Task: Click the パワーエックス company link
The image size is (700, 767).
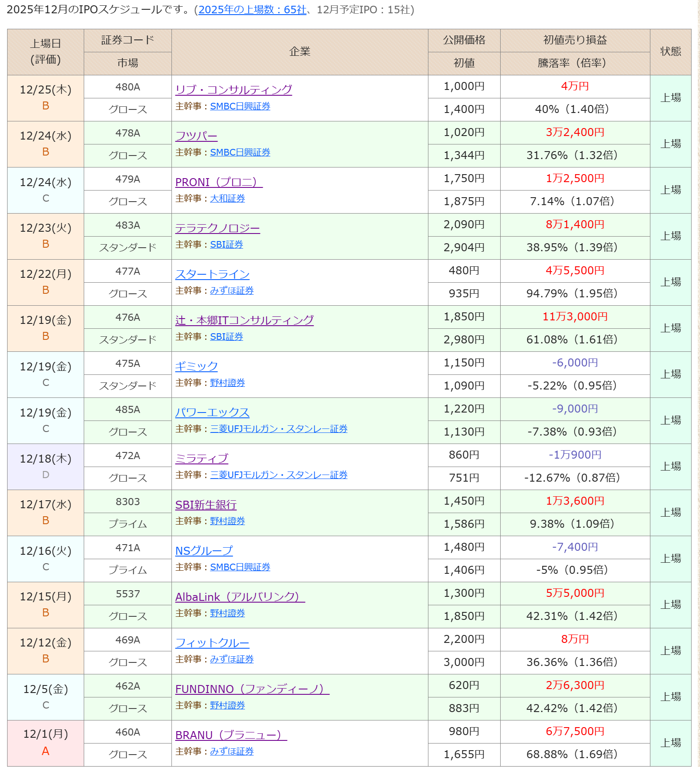Action: click(x=212, y=413)
